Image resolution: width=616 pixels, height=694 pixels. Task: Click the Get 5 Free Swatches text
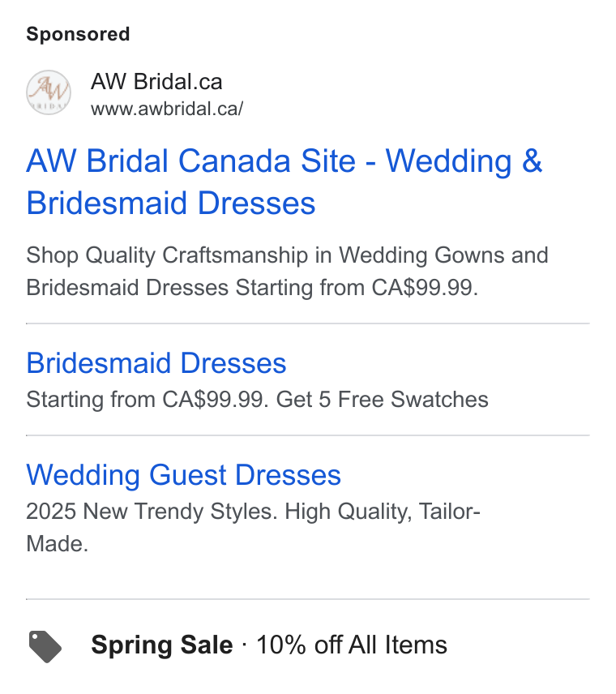(383, 399)
